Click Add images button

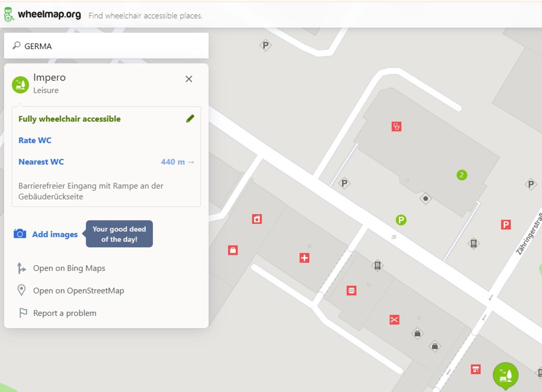click(x=54, y=234)
